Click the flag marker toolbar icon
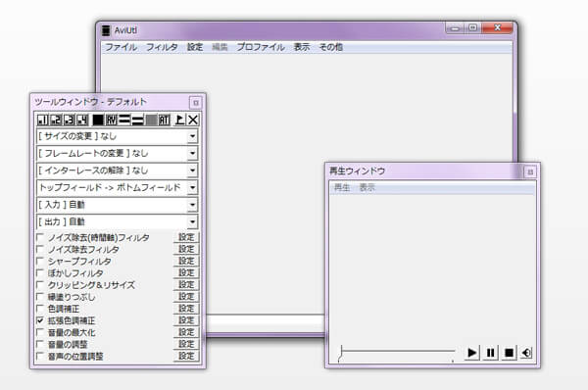This screenshot has height=390, width=588. (179, 120)
